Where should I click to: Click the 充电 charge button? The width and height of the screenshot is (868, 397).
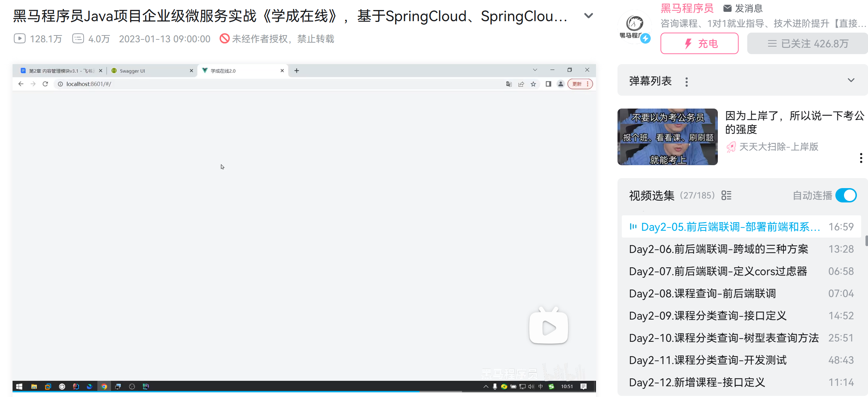pyautogui.click(x=699, y=43)
